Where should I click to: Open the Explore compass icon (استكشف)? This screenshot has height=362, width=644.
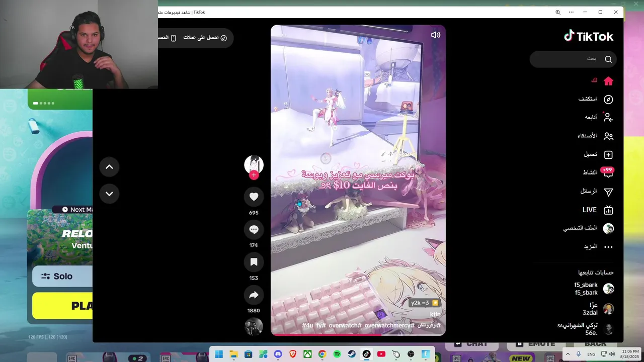608,100
